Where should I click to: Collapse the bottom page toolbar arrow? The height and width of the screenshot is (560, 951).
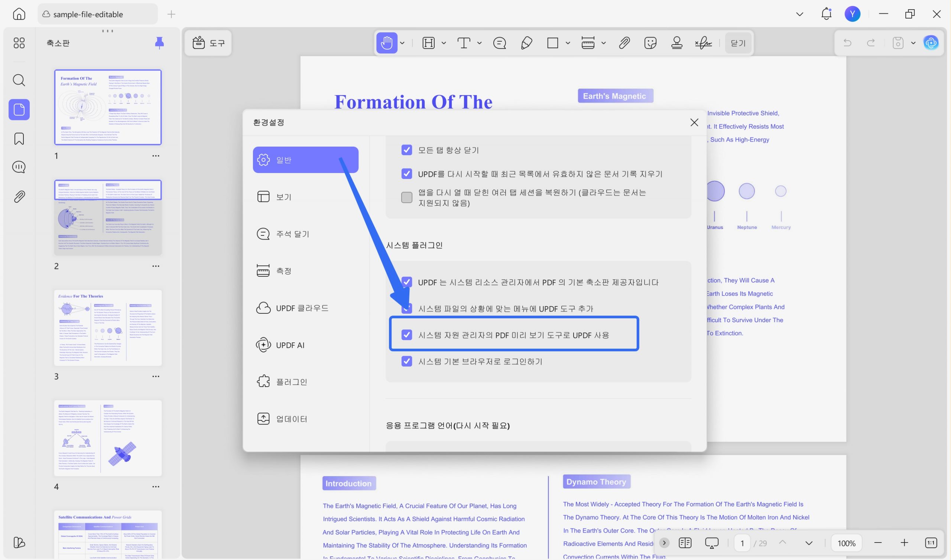pos(664,543)
